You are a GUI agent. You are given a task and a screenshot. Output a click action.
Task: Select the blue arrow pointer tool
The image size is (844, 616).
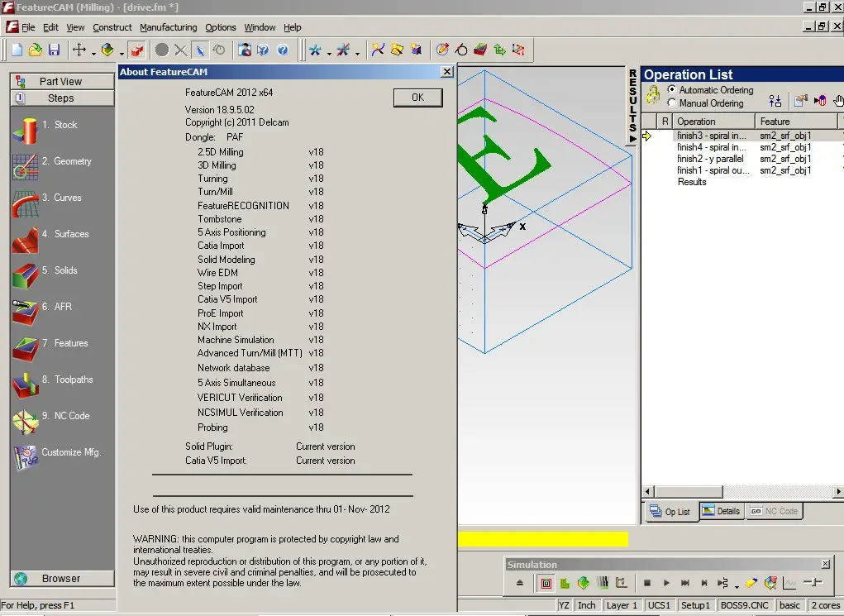point(200,50)
